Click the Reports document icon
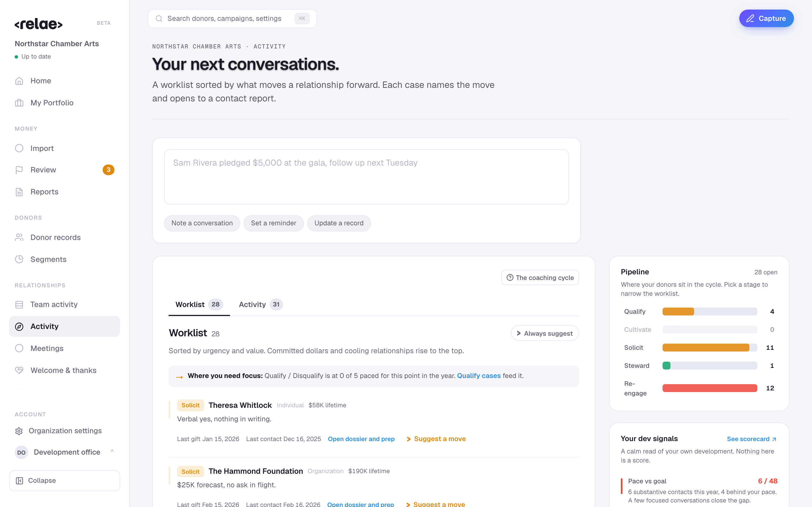812x507 pixels. 19,192
